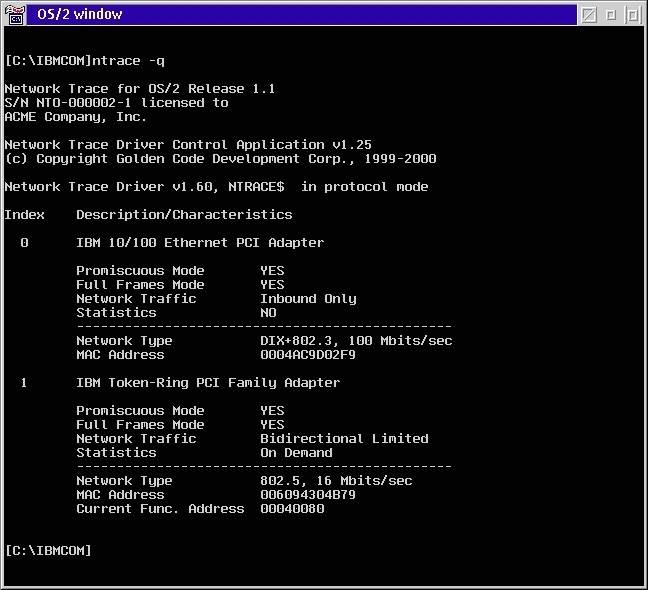Click 'IBM 10/100 Ethernet PCI Adapter' row

tap(200, 243)
